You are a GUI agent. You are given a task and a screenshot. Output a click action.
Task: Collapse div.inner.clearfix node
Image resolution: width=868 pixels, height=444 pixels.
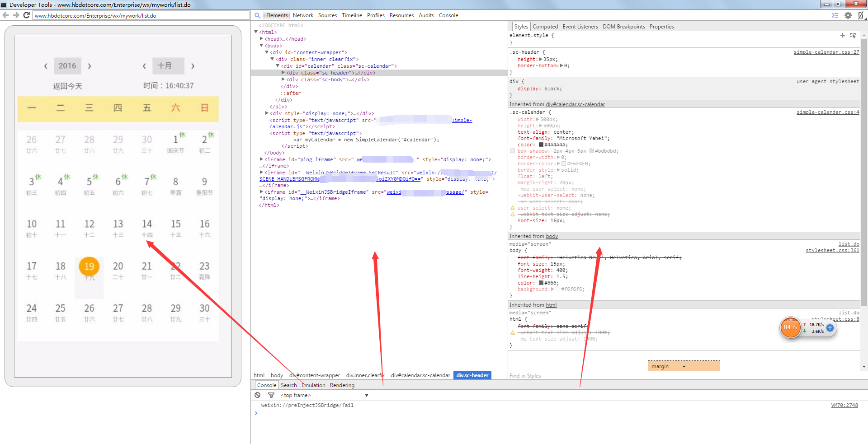[x=272, y=59]
